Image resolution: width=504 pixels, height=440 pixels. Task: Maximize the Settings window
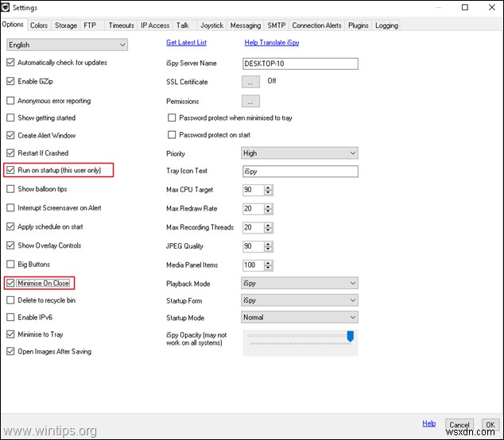465,7
